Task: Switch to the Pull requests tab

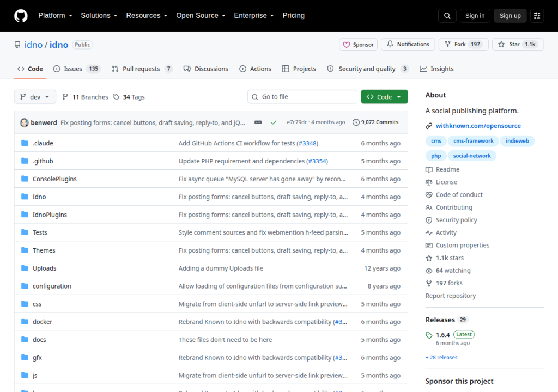Action: tap(142, 69)
